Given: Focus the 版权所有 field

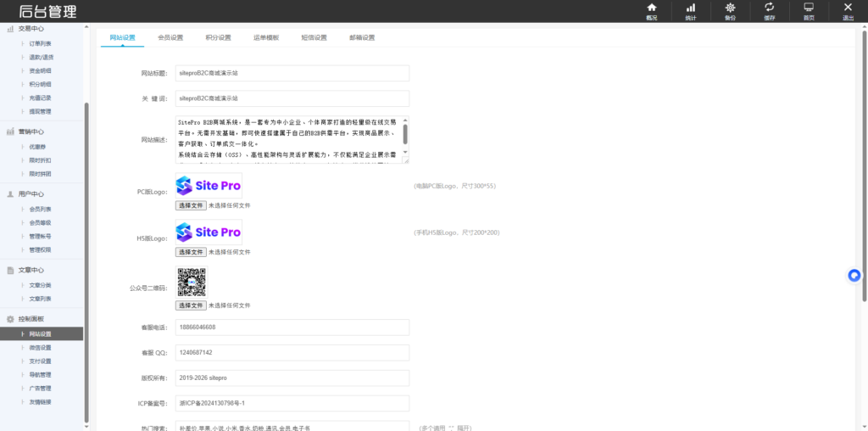Looking at the screenshot, I should [292, 378].
